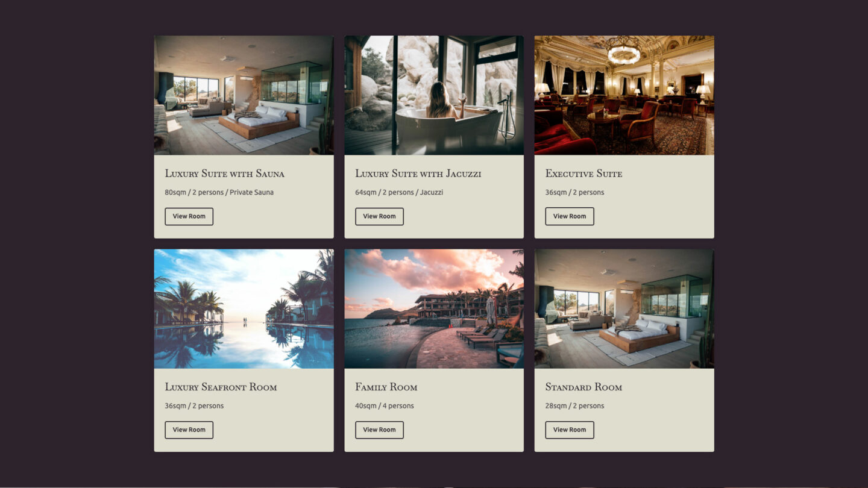This screenshot has width=868, height=488.
Task: Select View Room for Luxury Seafront Room
Action: tap(189, 430)
